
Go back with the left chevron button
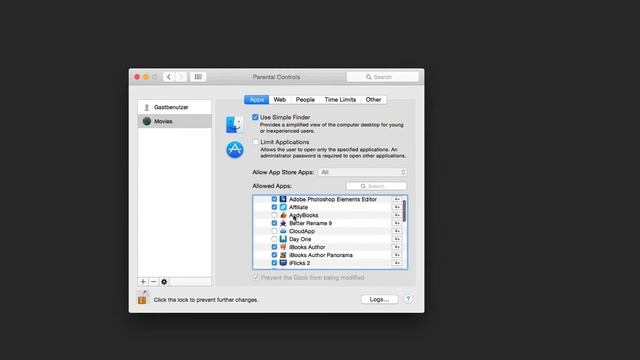pyautogui.click(x=169, y=77)
